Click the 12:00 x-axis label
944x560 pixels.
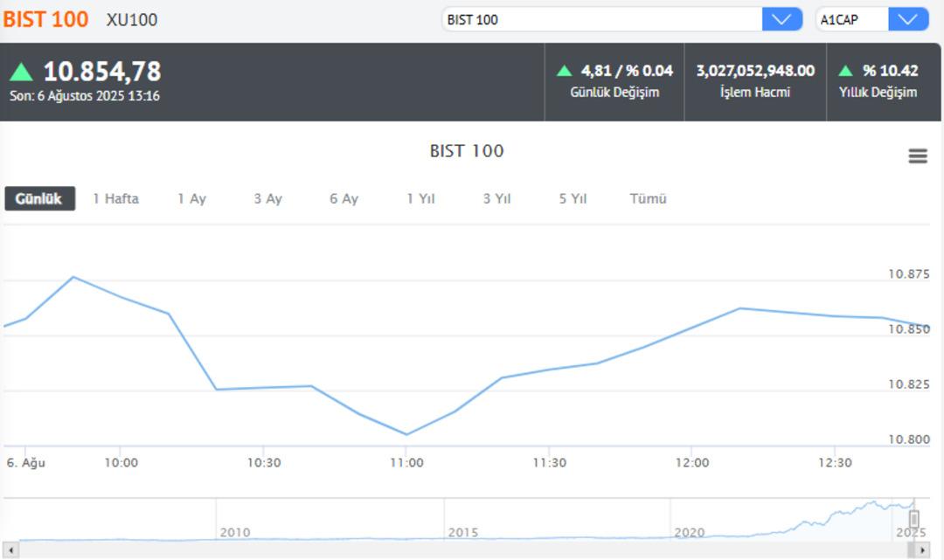coord(691,463)
